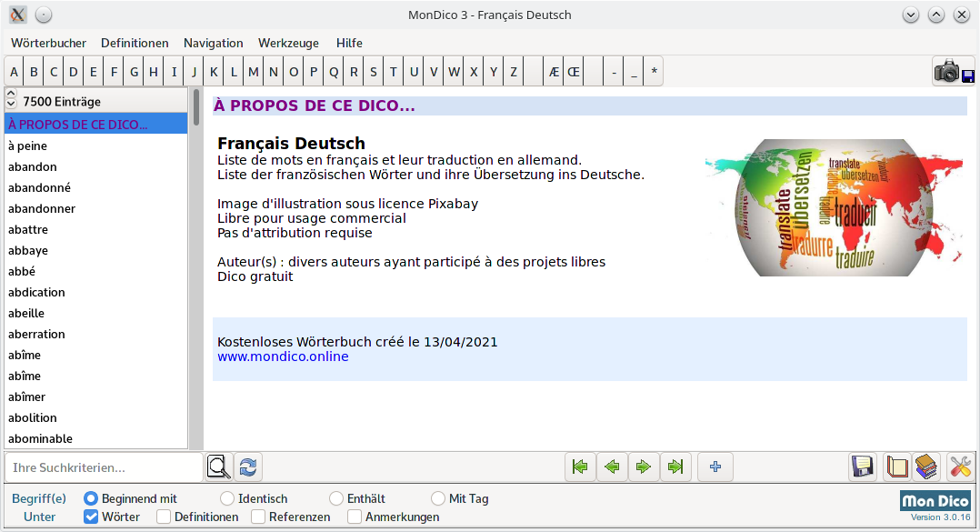Enable the Referenzen checkbox

coord(258,517)
